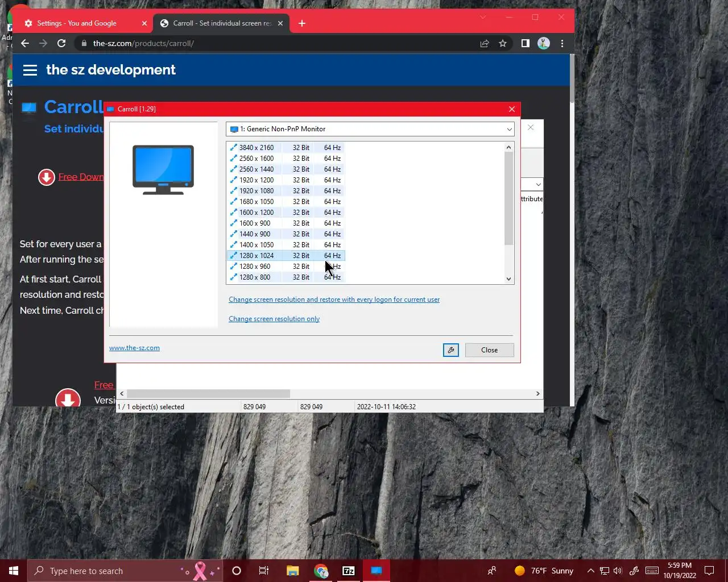Open Cortana from the taskbar
This screenshot has height=582, width=728.
(237, 571)
